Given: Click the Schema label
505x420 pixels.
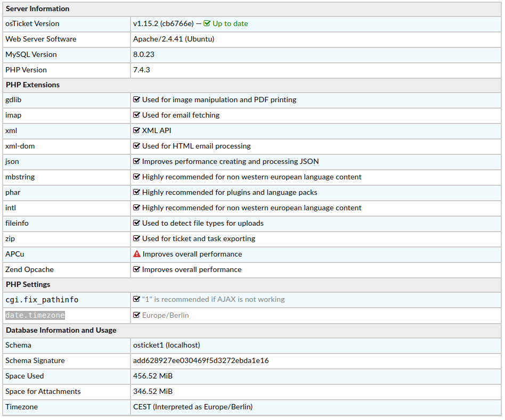Looking at the screenshot, I should pos(18,345).
